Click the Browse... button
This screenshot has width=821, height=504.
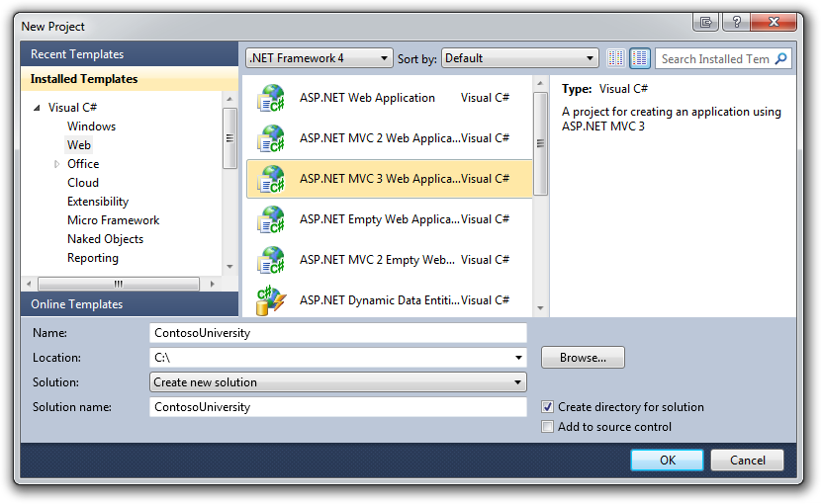pos(583,358)
